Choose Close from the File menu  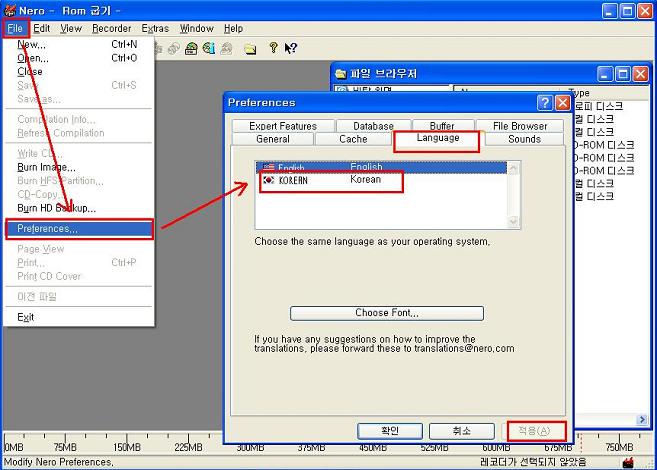pos(79,72)
